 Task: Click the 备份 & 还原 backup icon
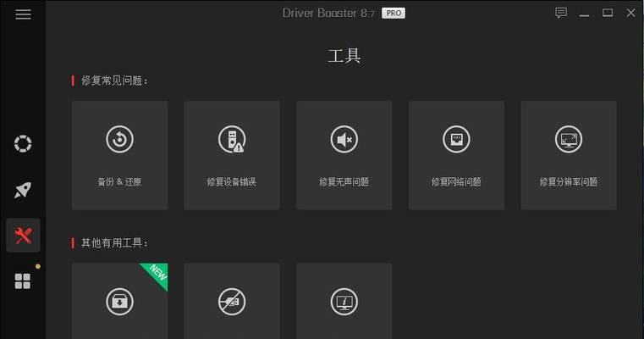tap(119, 139)
